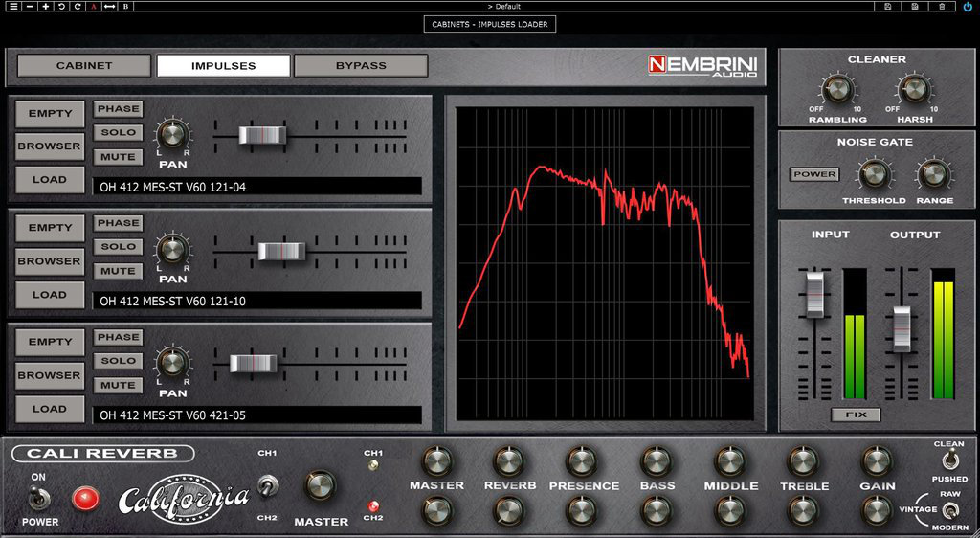980x538 pixels.
Task: Click the bottom-row Presence knob
Action: [x=583, y=511]
